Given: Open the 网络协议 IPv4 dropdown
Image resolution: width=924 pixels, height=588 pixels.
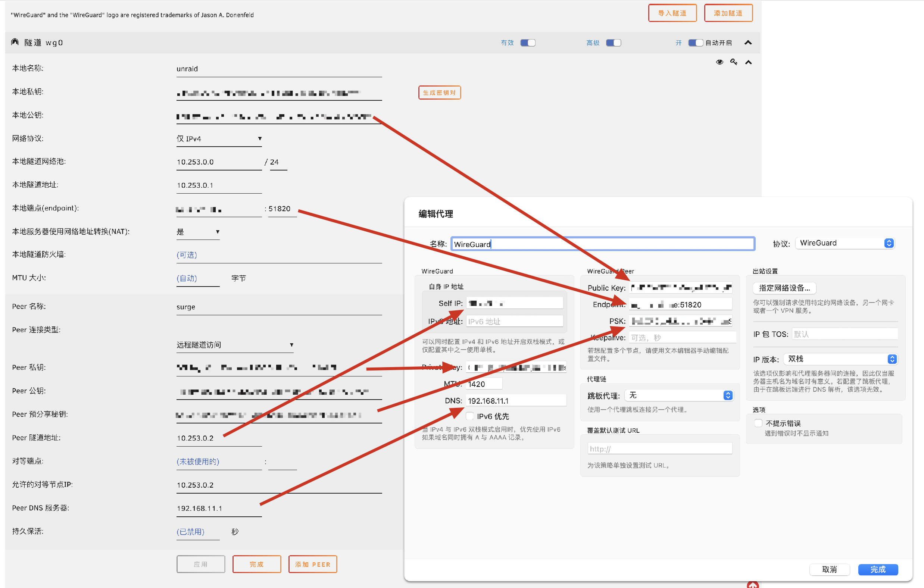Looking at the screenshot, I should tap(219, 138).
